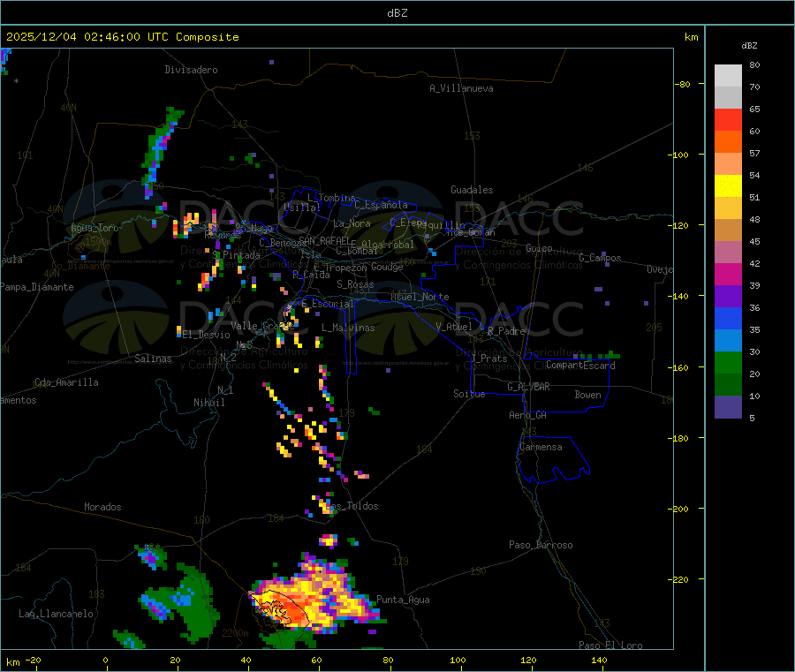Click the purple 36-39 dBZ legend swatch
The width and height of the screenshot is (795, 672).
(x=728, y=297)
